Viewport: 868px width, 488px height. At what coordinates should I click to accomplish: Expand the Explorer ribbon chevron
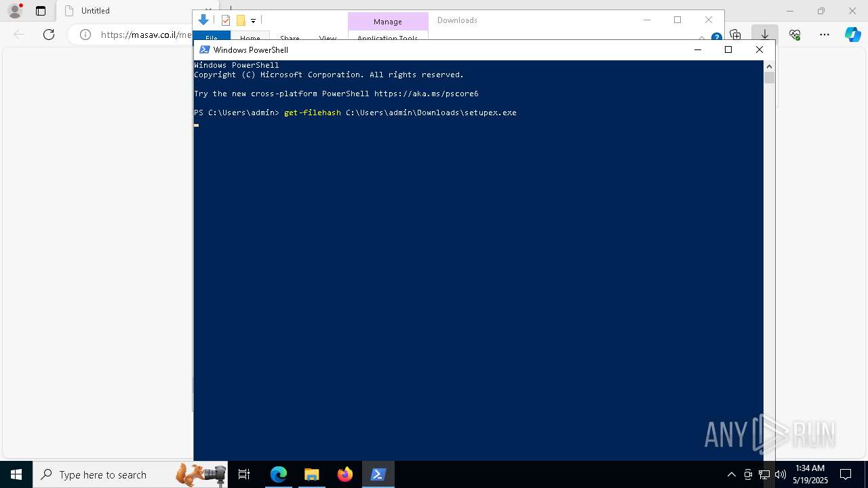702,37
